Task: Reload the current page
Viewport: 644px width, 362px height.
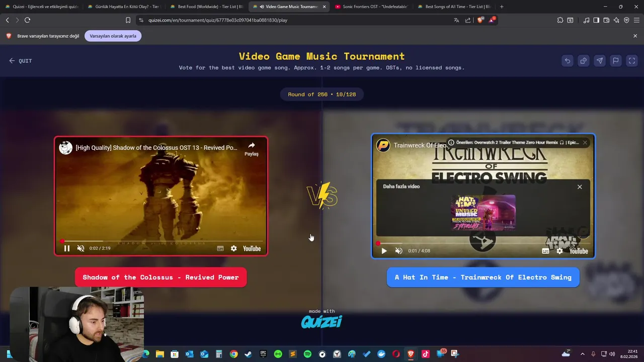Action: click(x=27, y=20)
